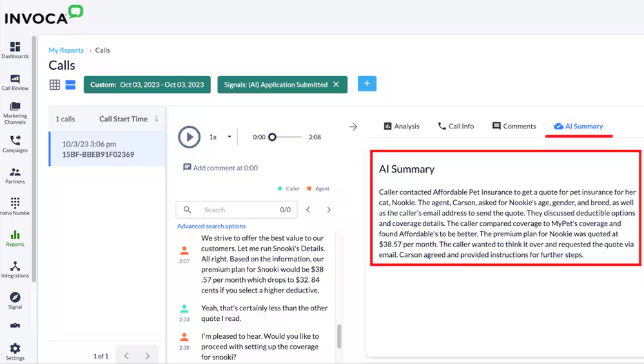Open Dashboards from the sidebar
Viewport: 644px width, 364px height.
(15, 50)
